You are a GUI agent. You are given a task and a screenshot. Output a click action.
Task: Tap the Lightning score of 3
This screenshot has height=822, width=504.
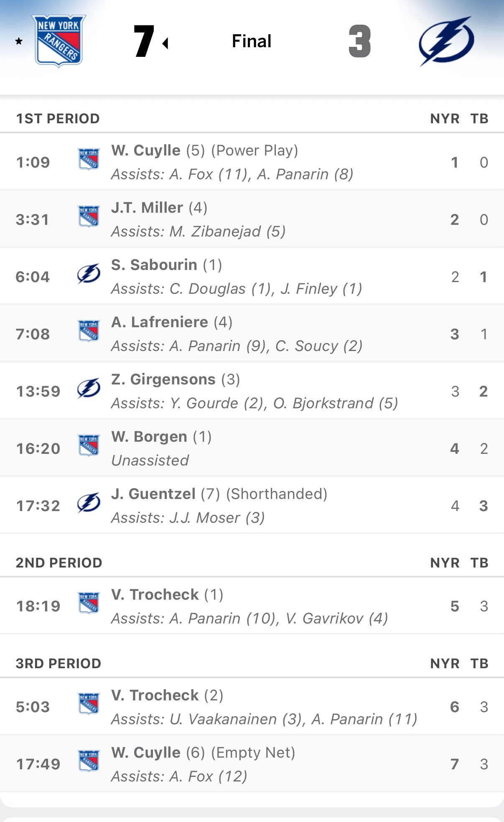click(359, 41)
